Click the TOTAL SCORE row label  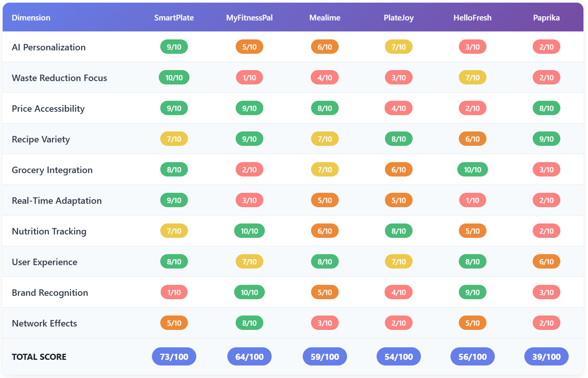pos(39,357)
